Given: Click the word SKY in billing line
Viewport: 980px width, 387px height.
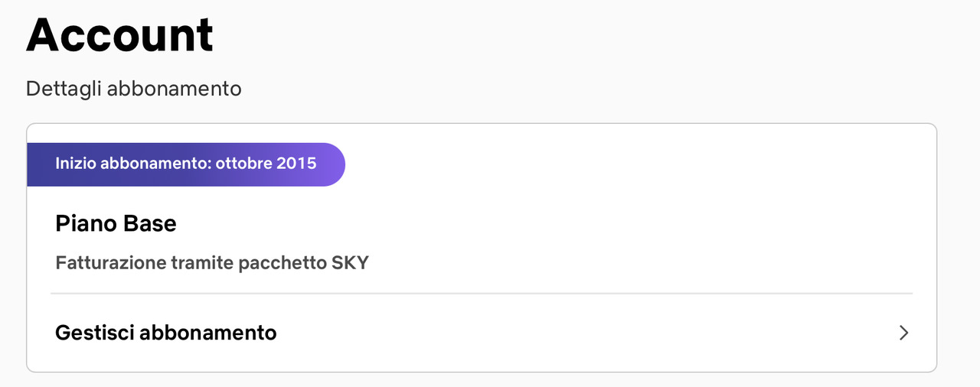Looking at the screenshot, I should pyautogui.click(x=350, y=263).
